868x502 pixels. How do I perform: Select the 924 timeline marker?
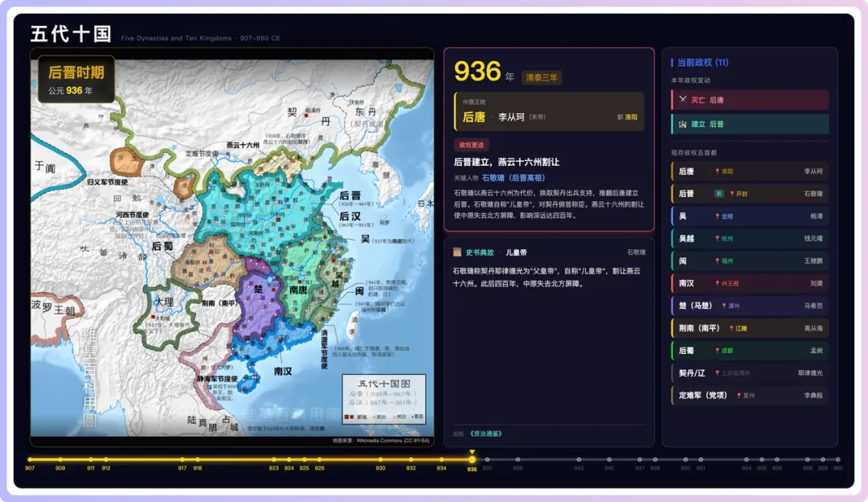pyautogui.click(x=289, y=459)
